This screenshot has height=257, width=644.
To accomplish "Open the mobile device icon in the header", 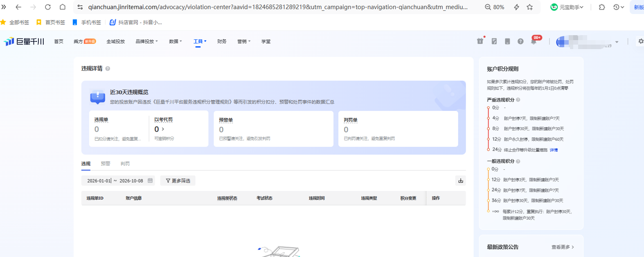I will tap(507, 41).
